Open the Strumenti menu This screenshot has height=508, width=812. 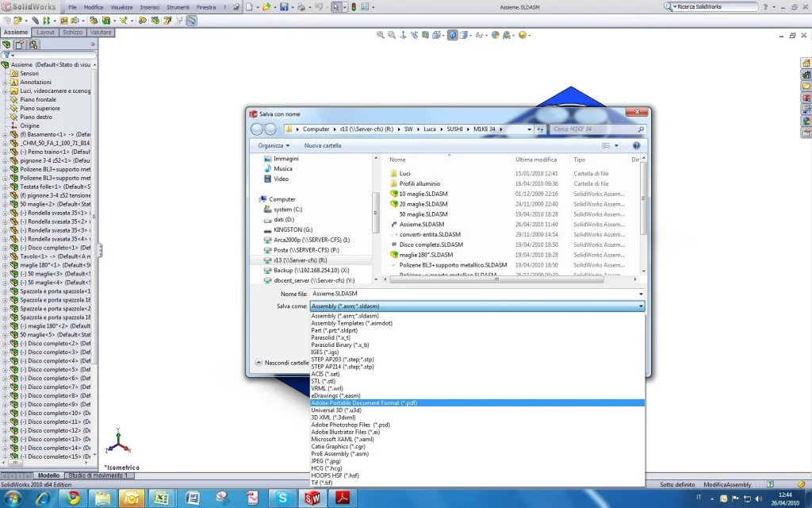pyautogui.click(x=178, y=7)
